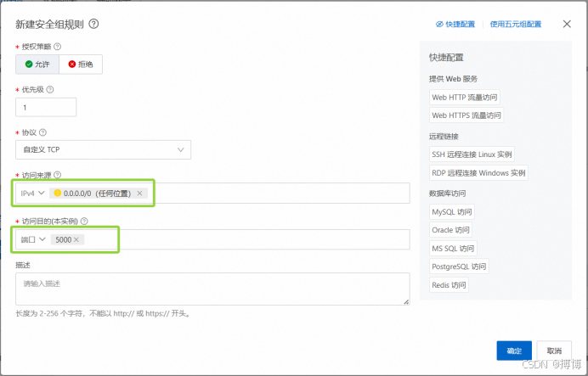Image resolution: width=588 pixels, height=376 pixels.
Task: Click help icon next to 协议 label
Action: tap(42, 132)
